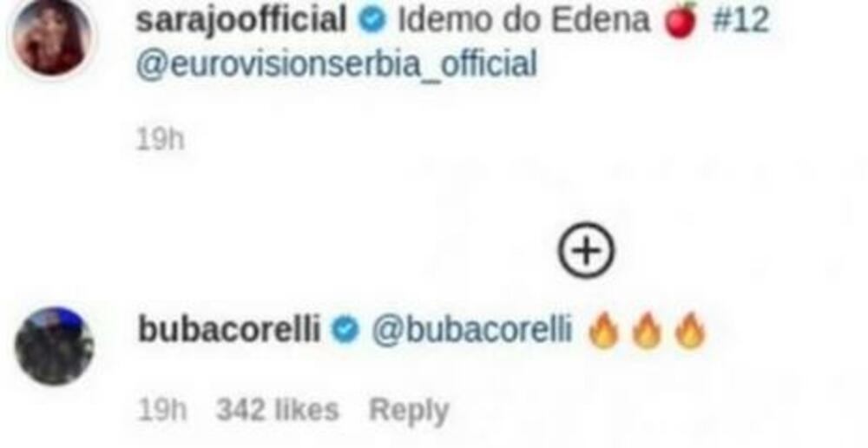View the 342 likes list
Screen dimensions: 868x448
pyautogui.click(x=278, y=411)
